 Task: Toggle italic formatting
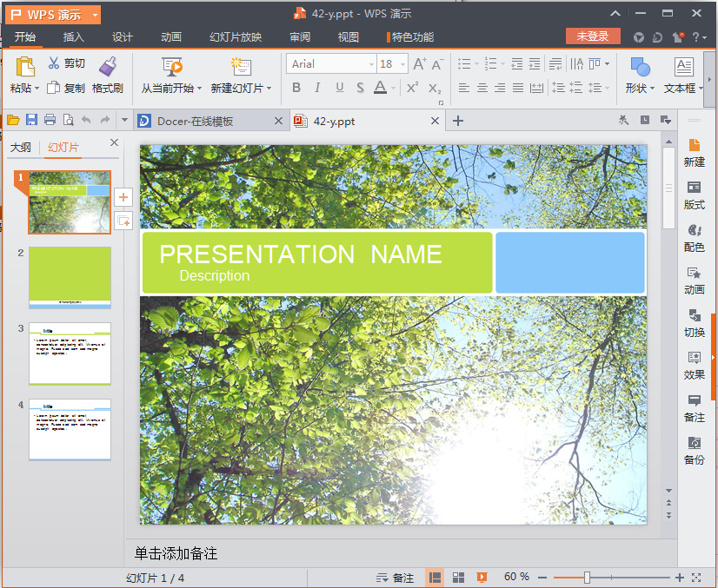(x=317, y=88)
